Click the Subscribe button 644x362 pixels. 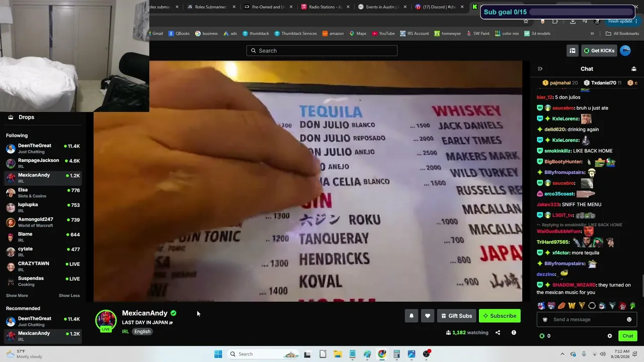[x=500, y=316]
